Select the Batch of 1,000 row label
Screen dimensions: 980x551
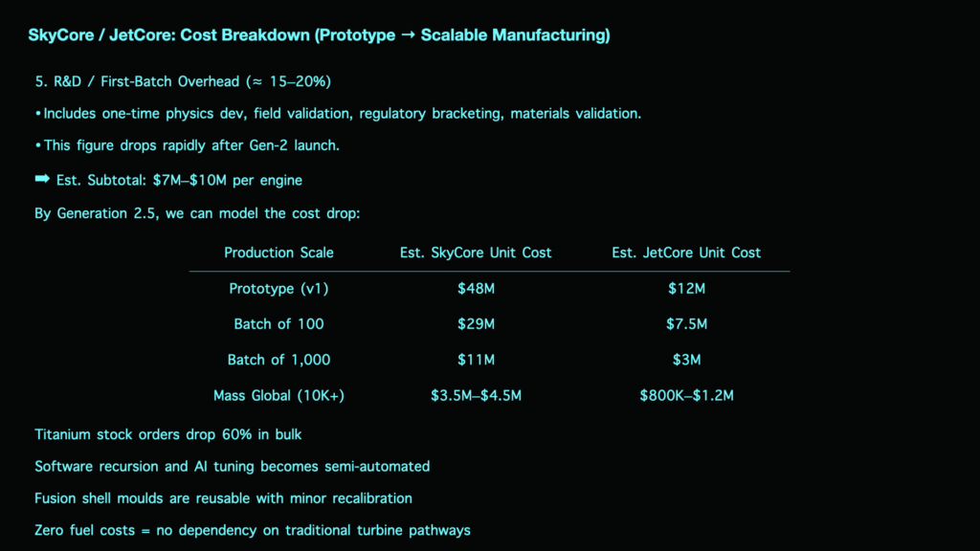coord(278,360)
